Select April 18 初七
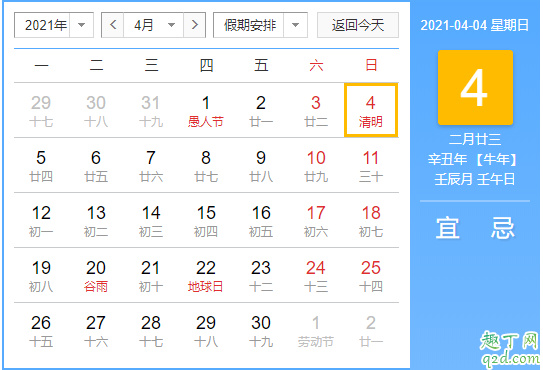Image resolution: width=543 pixels, height=370 pixels. (x=371, y=221)
